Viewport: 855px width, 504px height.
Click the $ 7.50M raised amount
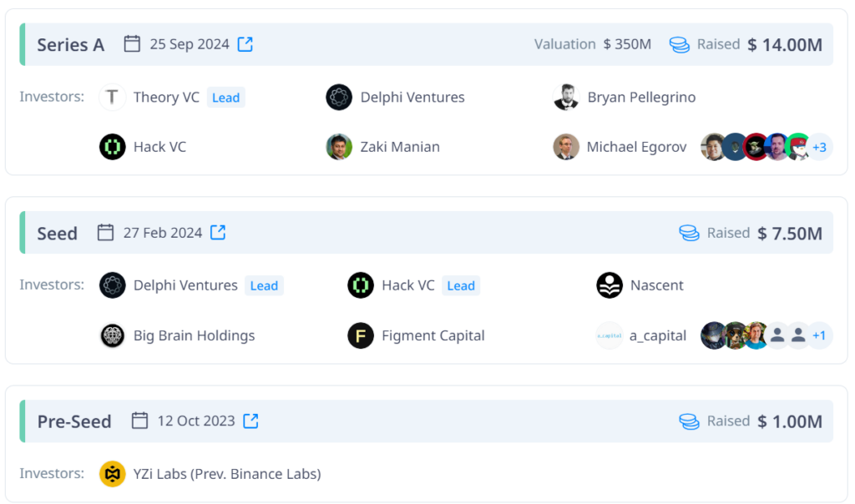pos(790,233)
